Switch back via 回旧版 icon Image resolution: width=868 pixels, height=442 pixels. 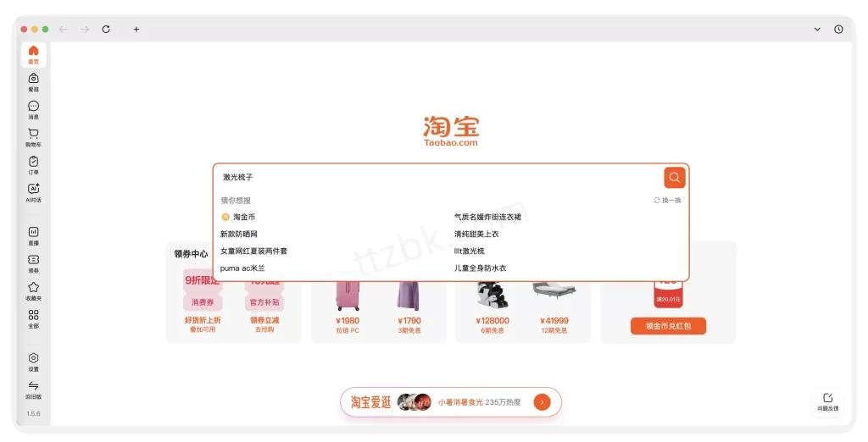click(33, 390)
